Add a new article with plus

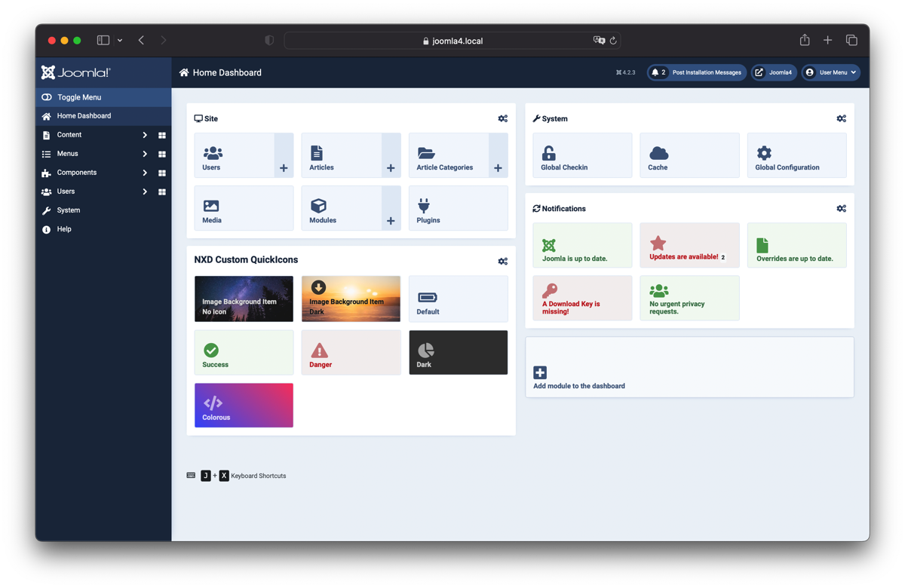tap(391, 155)
